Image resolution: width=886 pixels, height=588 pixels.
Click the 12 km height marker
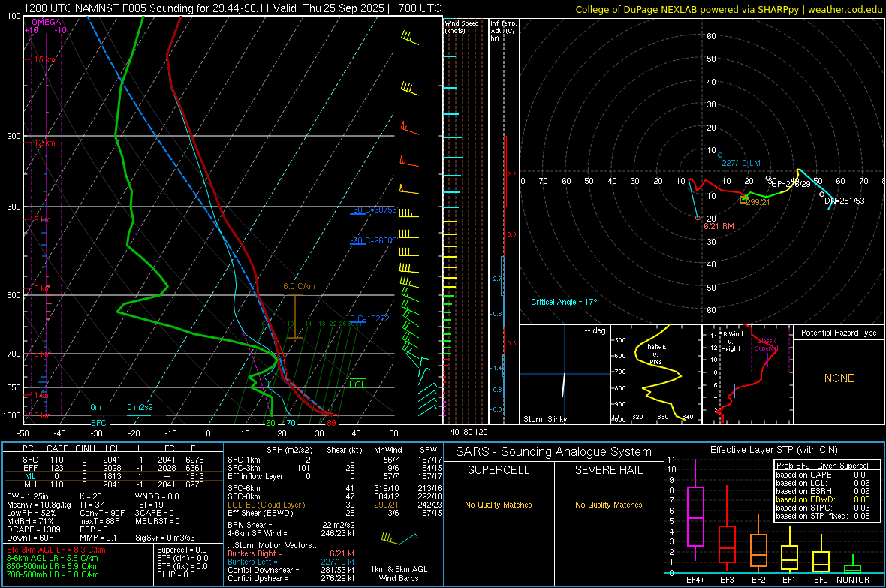(45, 143)
